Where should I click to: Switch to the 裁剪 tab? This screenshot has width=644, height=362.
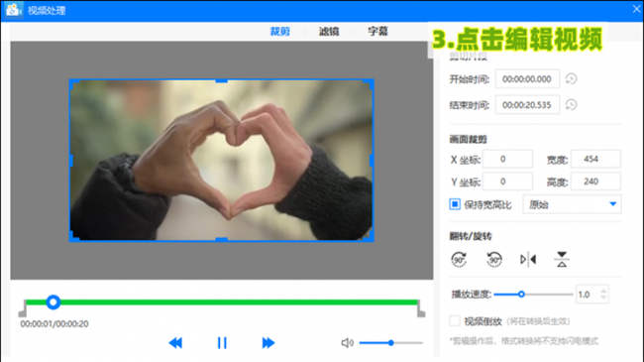280,32
